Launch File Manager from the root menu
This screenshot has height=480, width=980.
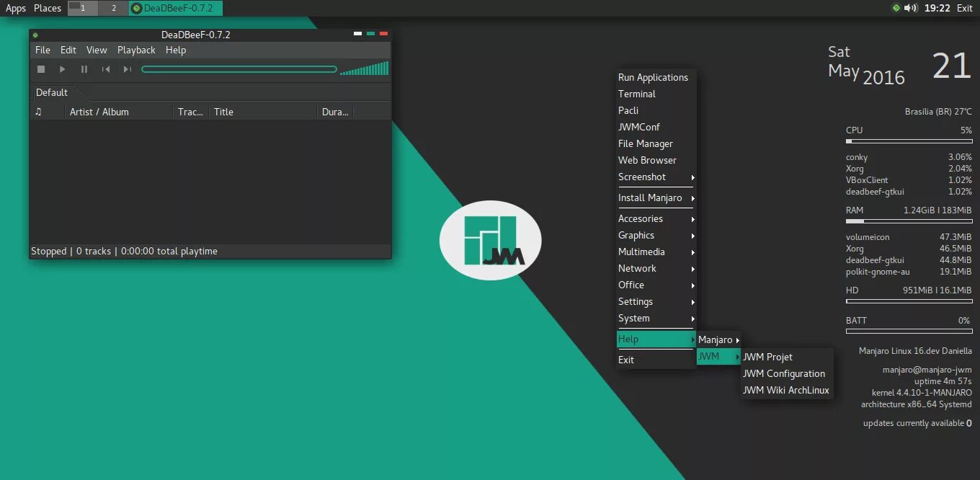click(656, 143)
